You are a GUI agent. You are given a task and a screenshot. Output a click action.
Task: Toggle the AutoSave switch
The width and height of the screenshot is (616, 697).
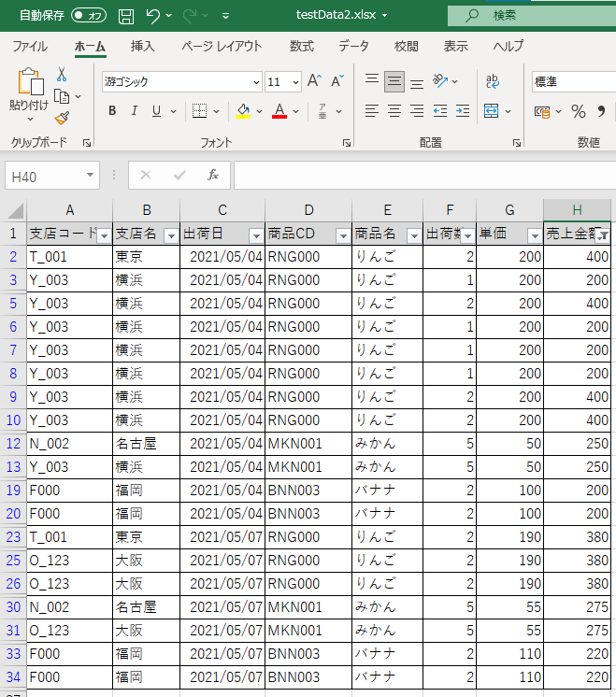(89, 16)
